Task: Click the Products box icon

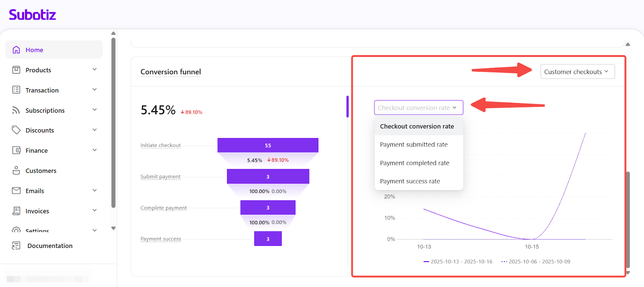Action: point(16,70)
